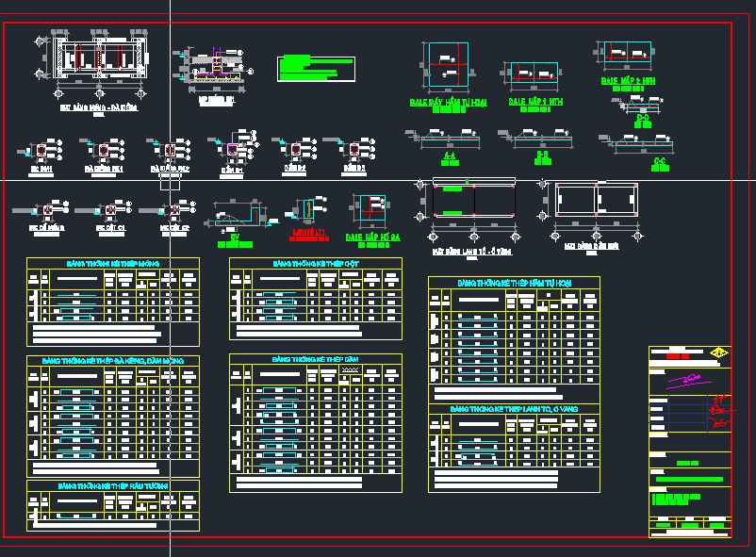
Task: Click the crosshair pickbox at cursor intersection
Action: 170,179
